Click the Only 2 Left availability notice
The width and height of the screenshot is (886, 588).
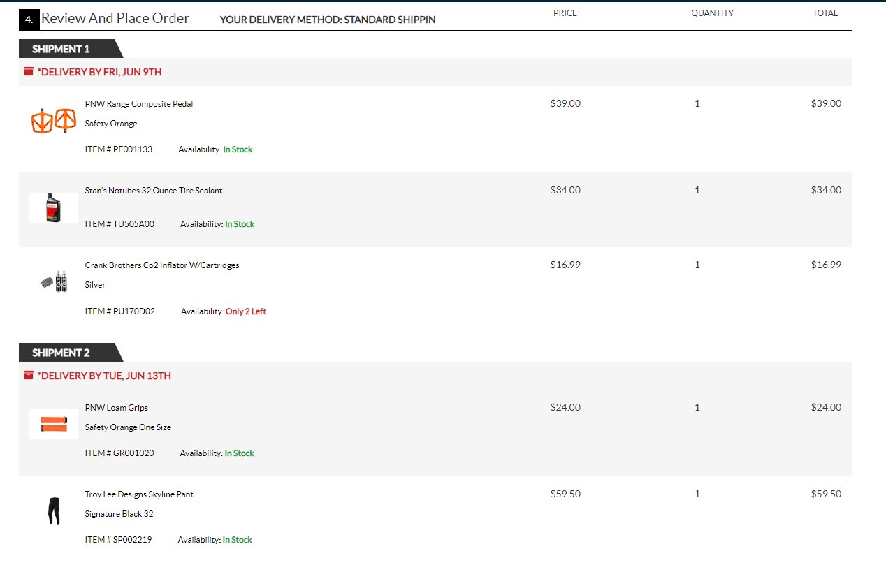[246, 311]
